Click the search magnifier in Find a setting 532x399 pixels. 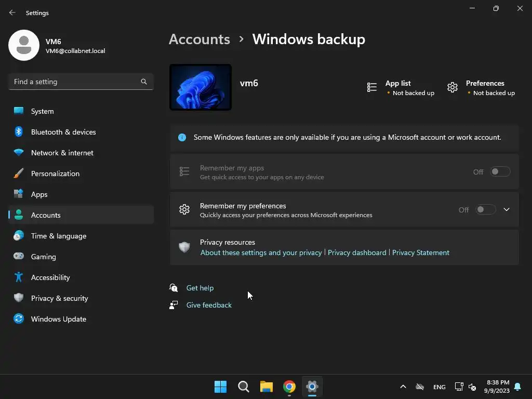click(144, 82)
